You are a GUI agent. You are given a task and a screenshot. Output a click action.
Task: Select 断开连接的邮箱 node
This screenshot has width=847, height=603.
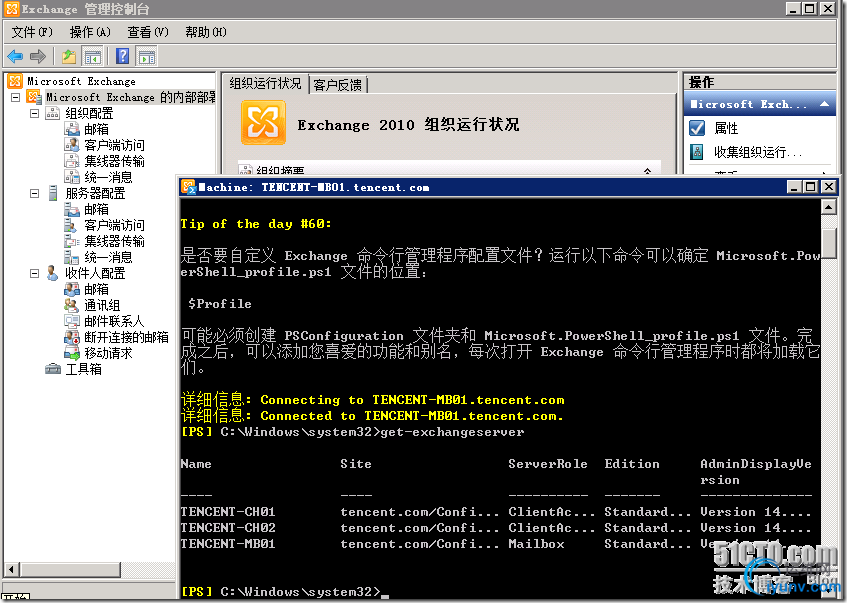126,337
